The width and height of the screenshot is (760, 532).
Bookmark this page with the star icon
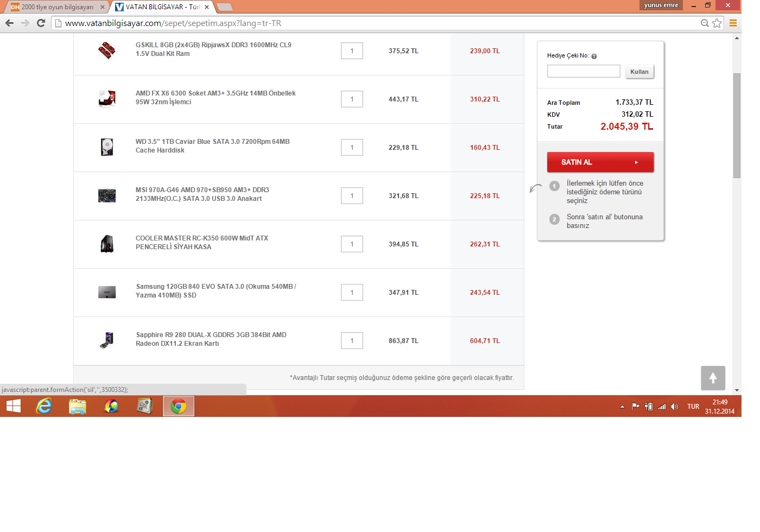coord(717,23)
